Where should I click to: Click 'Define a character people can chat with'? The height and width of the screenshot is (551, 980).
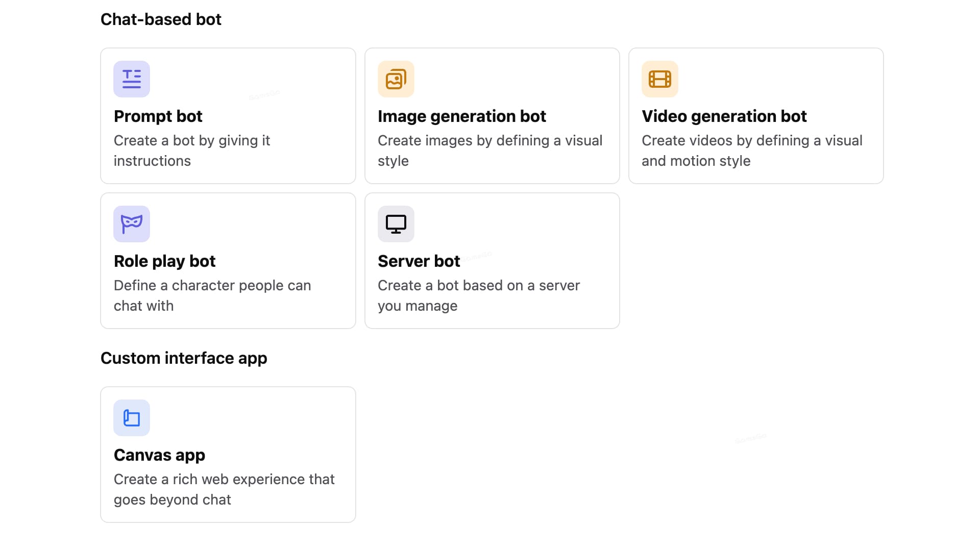pyautogui.click(x=212, y=295)
